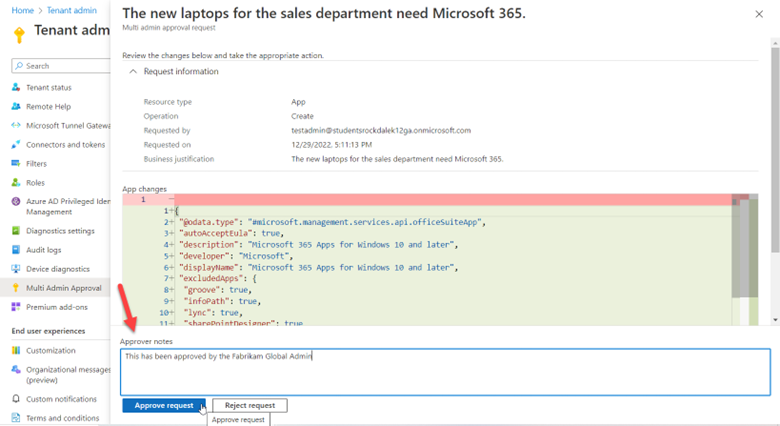Open Audit logs page
The height and width of the screenshot is (426, 780).
coord(44,250)
